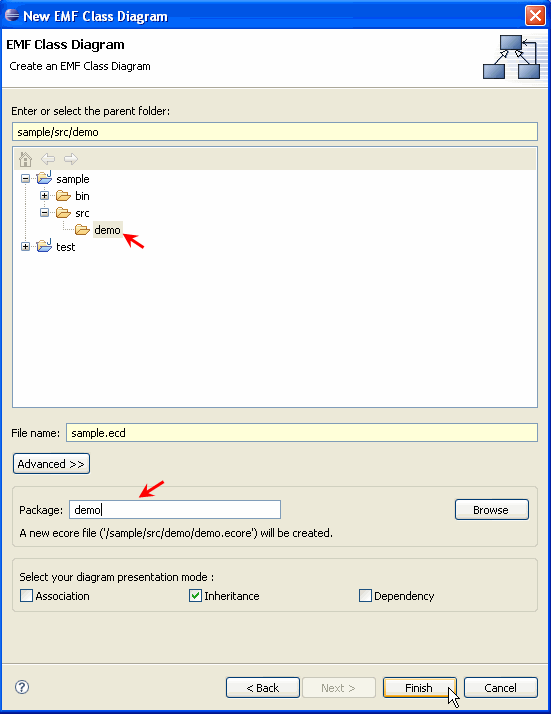Click the Home icon in folder navigator

point(26,159)
